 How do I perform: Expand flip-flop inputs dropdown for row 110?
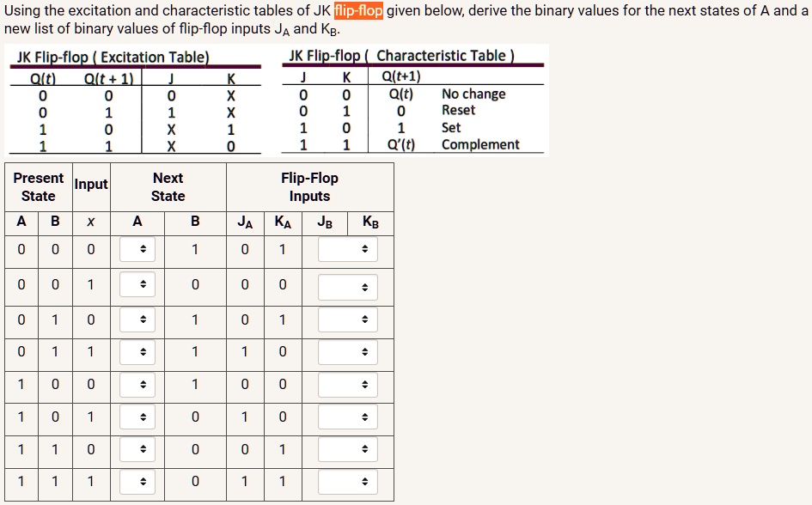pyautogui.click(x=348, y=449)
